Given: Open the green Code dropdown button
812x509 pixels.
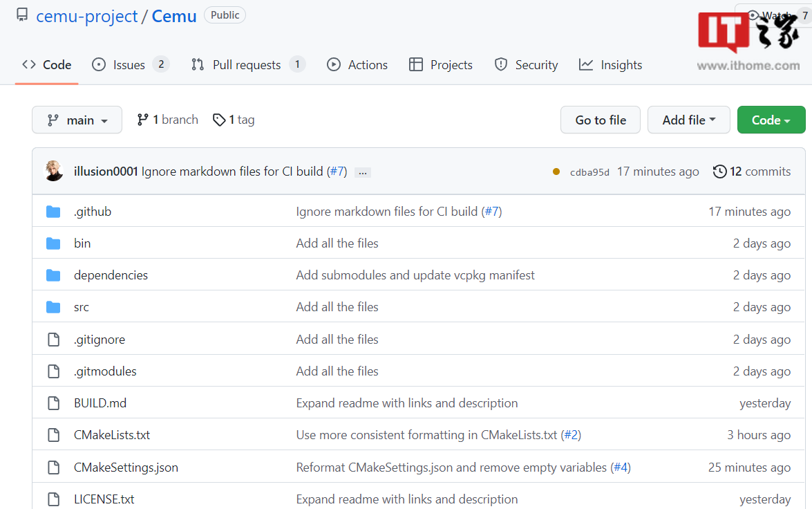Looking at the screenshot, I should pyautogui.click(x=771, y=120).
